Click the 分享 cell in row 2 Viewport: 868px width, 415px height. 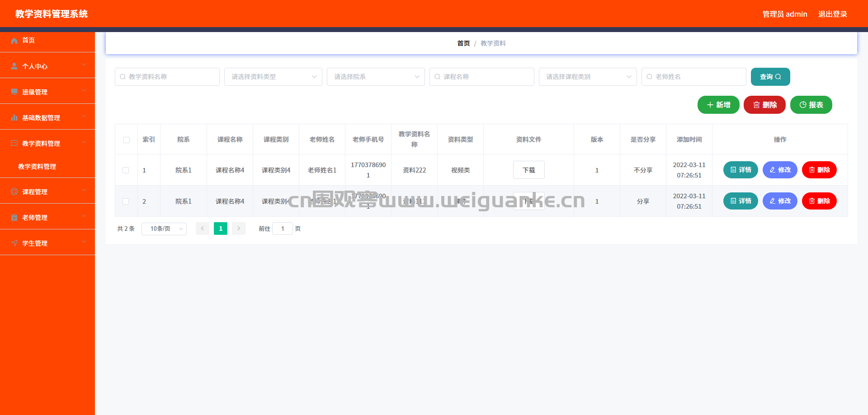643,201
